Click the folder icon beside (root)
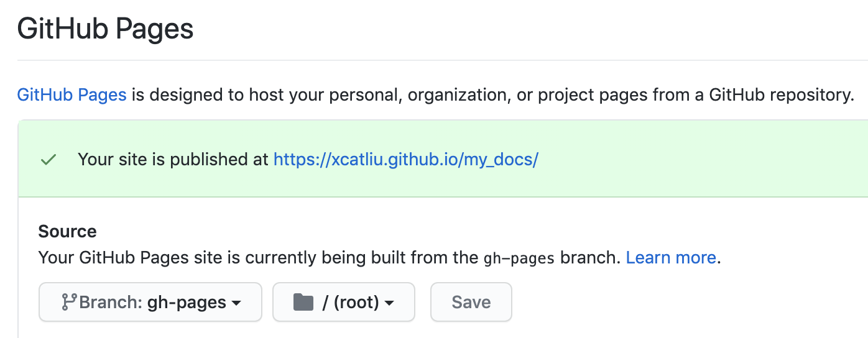868x338 pixels. (x=303, y=303)
